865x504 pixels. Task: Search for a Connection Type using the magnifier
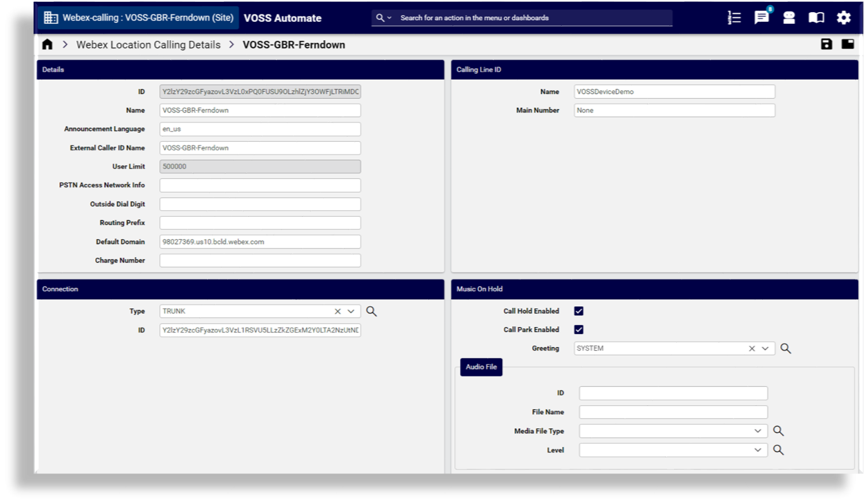tap(372, 311)
